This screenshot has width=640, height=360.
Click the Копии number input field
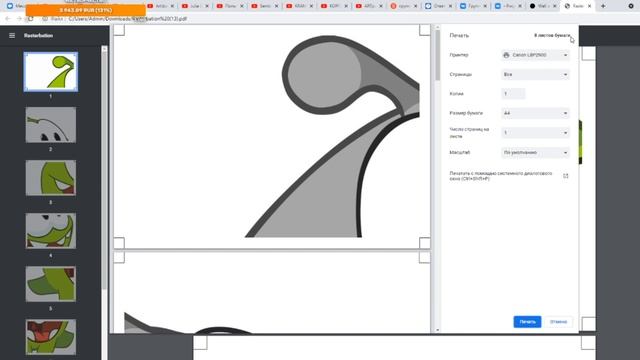tap(513, 94)
